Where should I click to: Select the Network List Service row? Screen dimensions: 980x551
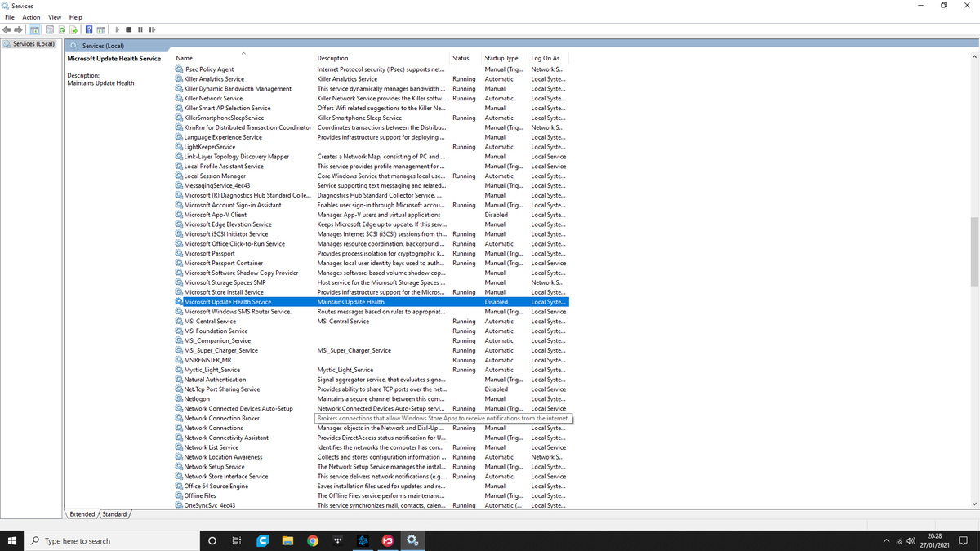pyautogui.click(x=372, y=447)
